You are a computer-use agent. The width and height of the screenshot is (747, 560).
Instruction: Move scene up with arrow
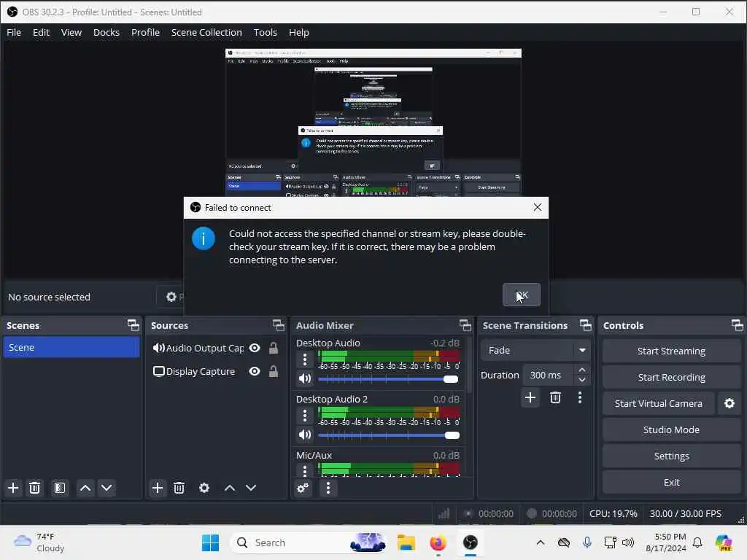tap(85, 488)
